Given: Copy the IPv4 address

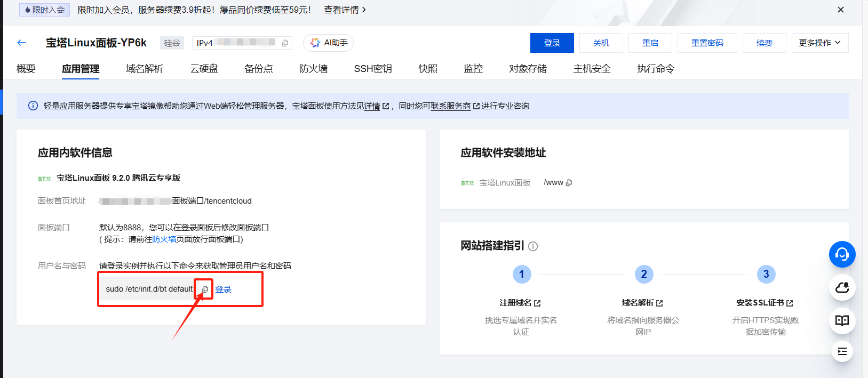Looking at the screenshot, I should pyautogui.click(x=285, y=43).
